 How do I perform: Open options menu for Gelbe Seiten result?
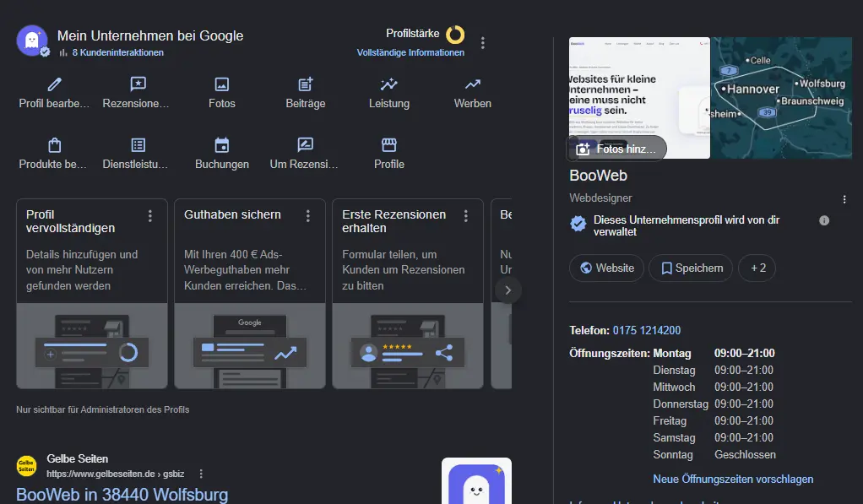click(x=201, y=474)
